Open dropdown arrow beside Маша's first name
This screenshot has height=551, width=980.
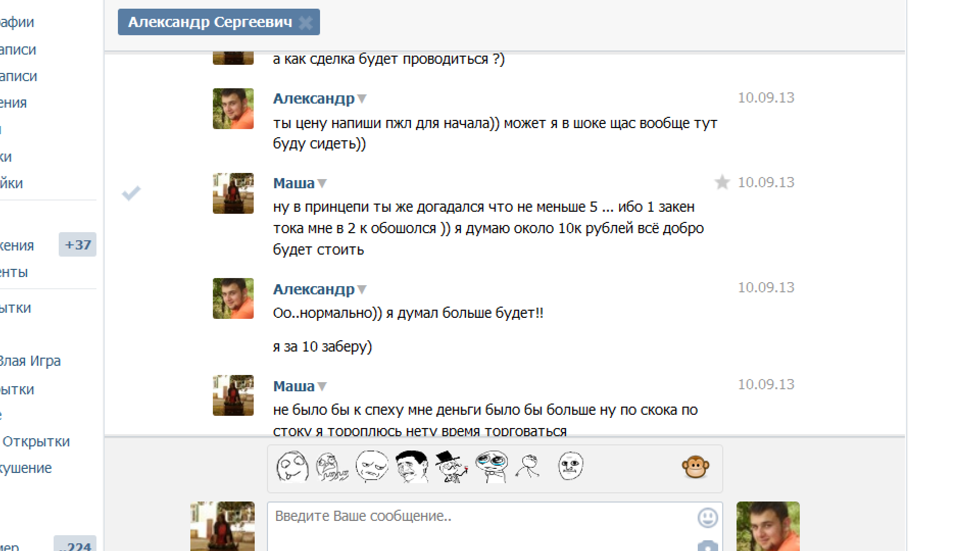(322, 183)
